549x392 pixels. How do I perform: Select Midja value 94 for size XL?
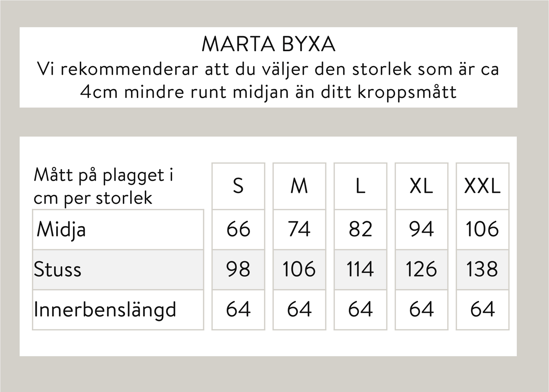tap(421, 229)
